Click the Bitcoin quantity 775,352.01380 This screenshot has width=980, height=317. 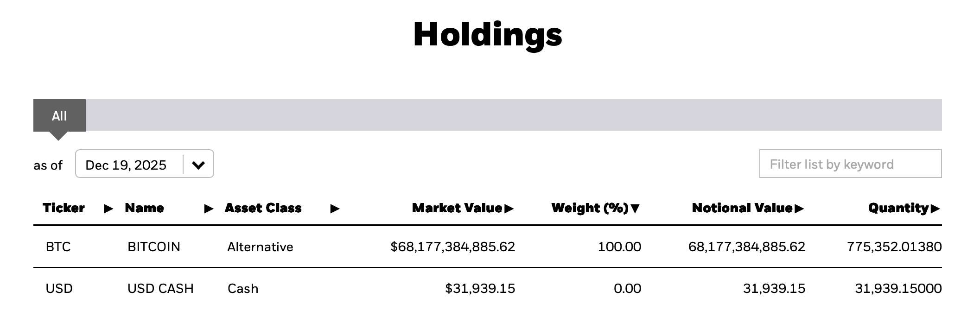[894, 247]
